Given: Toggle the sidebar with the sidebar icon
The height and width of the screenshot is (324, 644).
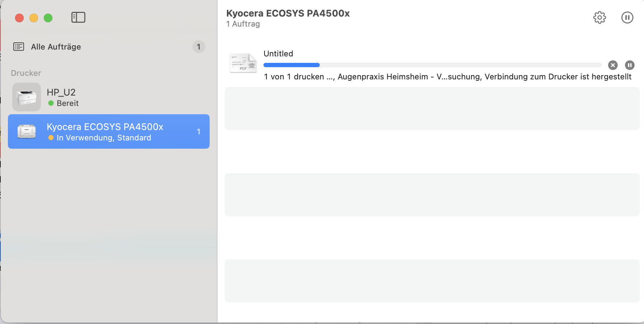Looking at the screenshot, I should tap(78, 17).
